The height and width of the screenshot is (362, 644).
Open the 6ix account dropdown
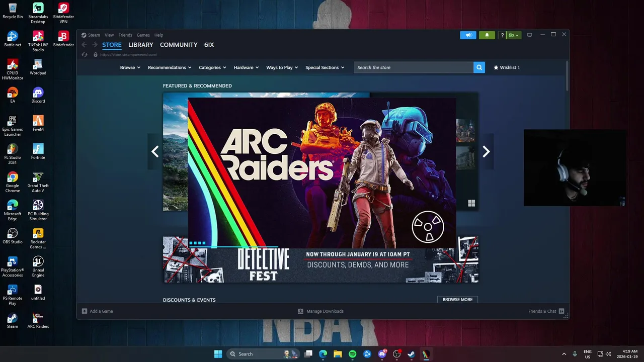coord(514,35)
